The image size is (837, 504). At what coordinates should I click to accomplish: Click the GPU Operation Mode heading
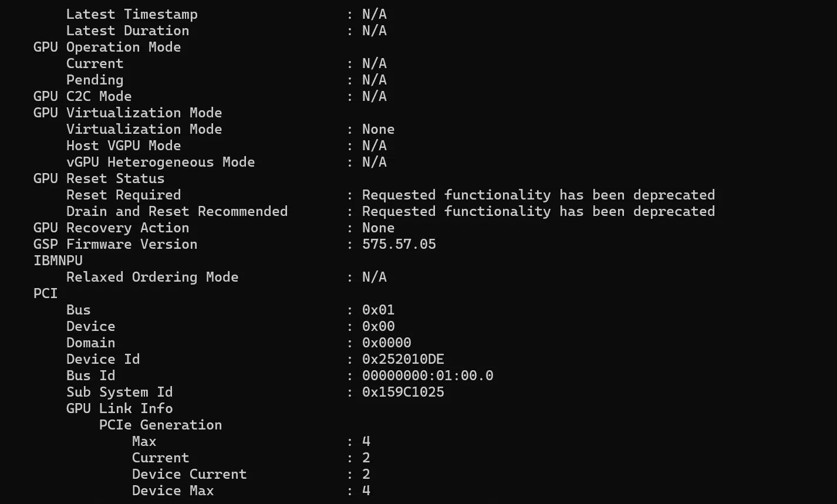tap(107, 47)
